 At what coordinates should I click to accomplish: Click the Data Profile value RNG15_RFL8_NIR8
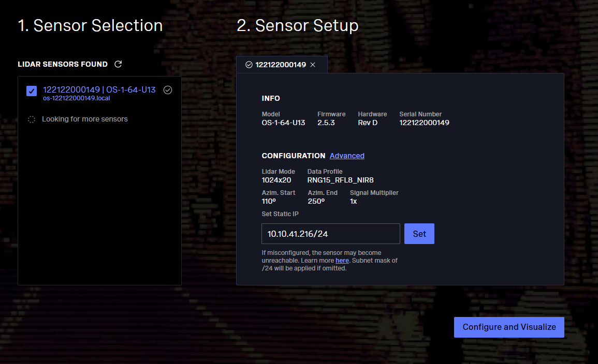click(x=340, y=180)
